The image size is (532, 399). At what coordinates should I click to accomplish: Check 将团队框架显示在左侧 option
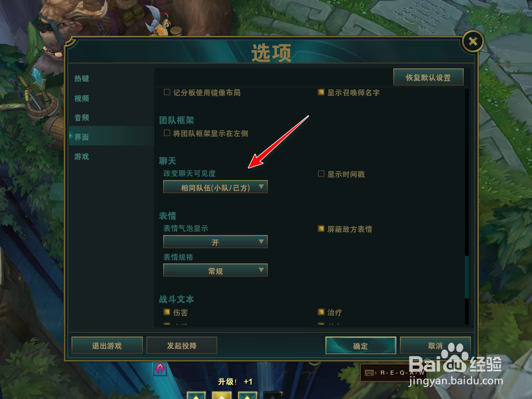coord(167,133)
